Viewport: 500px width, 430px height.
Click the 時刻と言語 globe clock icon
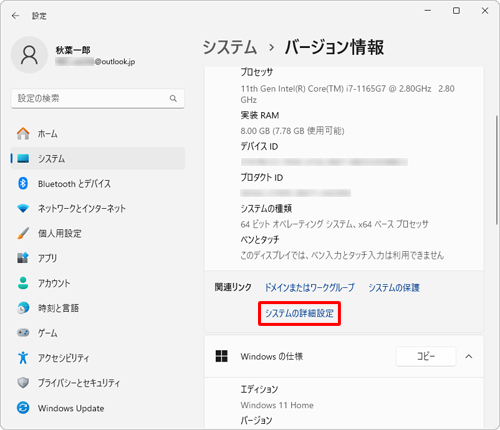coord(23,308)
